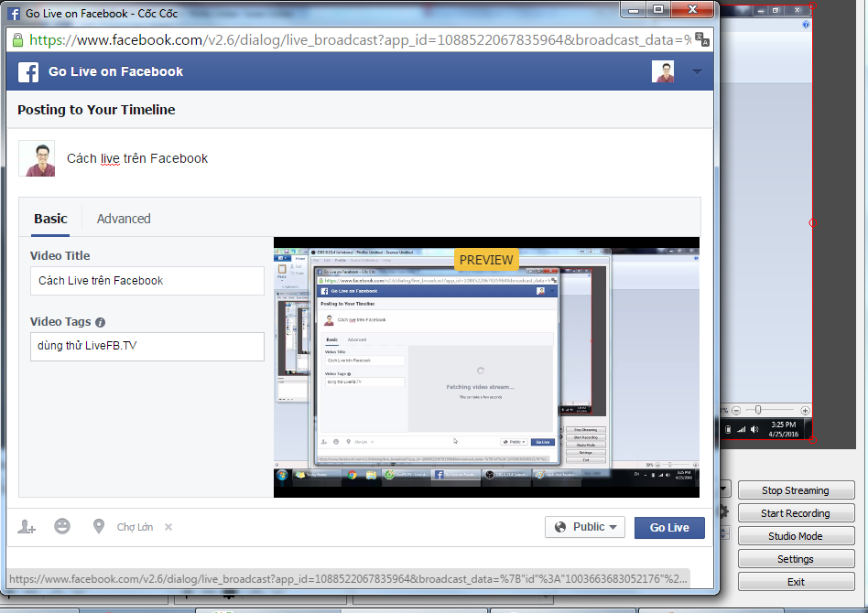The width and height of the screenshot is (868, 613).
Task: Select the Basic tab
Action: point(50,219)
